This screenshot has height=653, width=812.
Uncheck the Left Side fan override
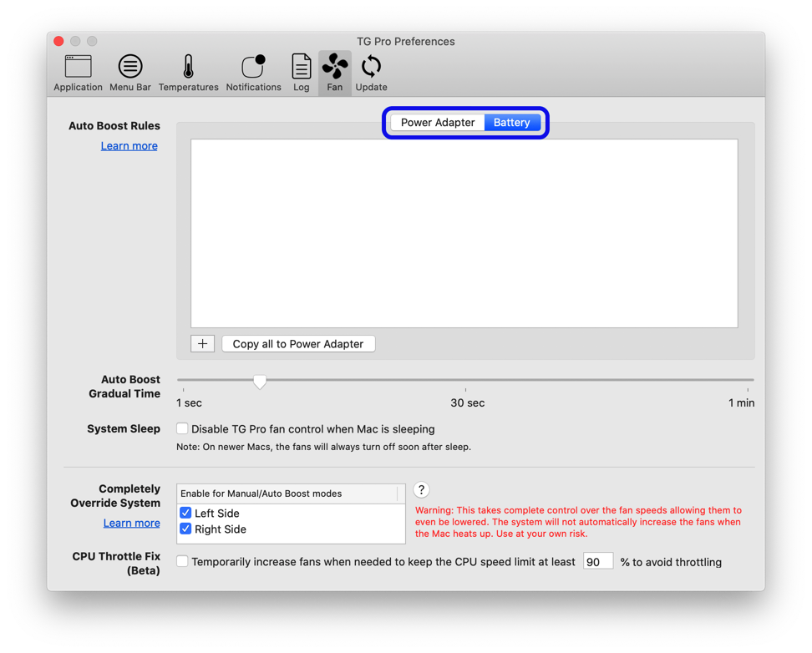click(x=185, y=513)
